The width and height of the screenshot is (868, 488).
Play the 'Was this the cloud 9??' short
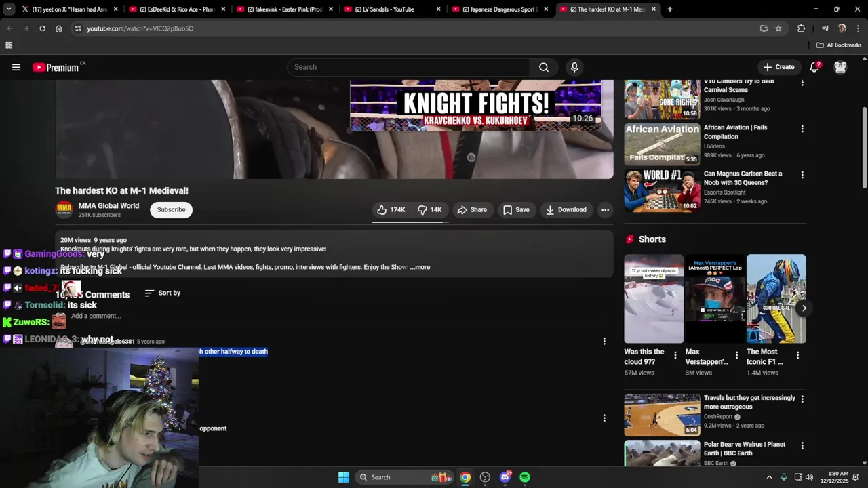654,299
